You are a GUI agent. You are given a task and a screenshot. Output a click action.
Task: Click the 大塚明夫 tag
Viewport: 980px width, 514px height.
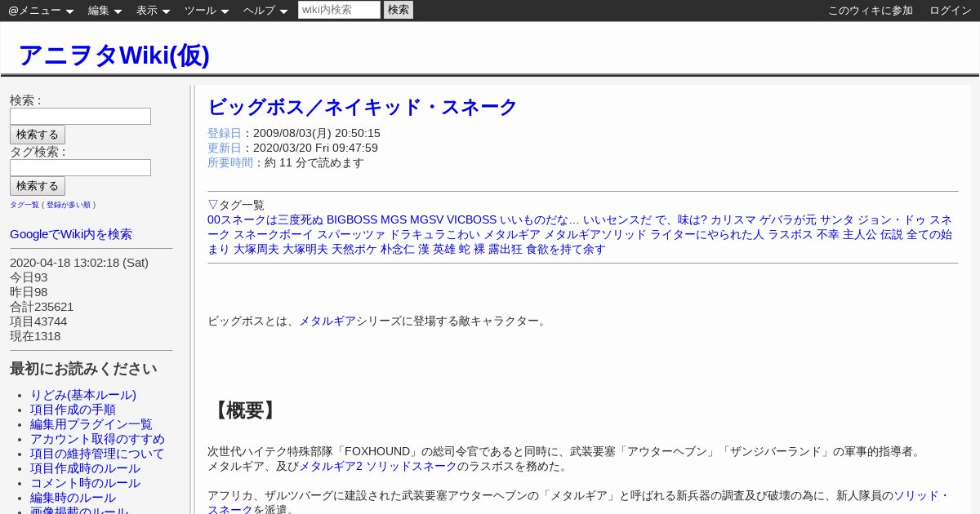(305, 249)
